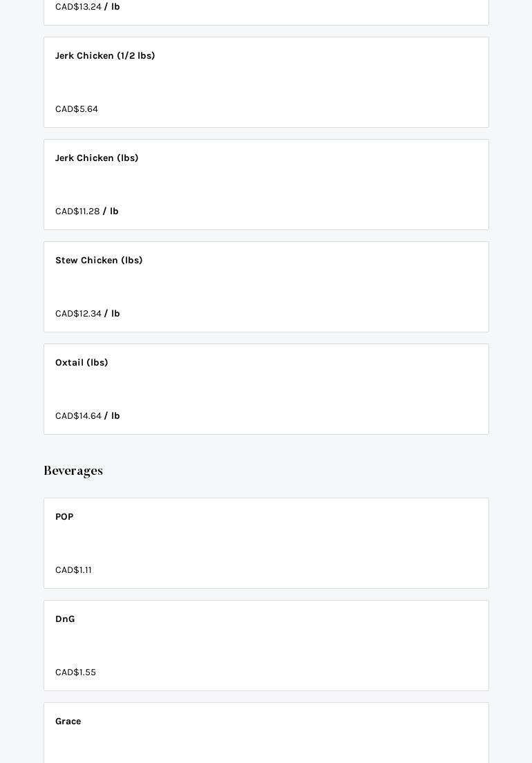Click the CAD$1.11 price under POP
Screen dimensions: 532x763
(73, 570)
